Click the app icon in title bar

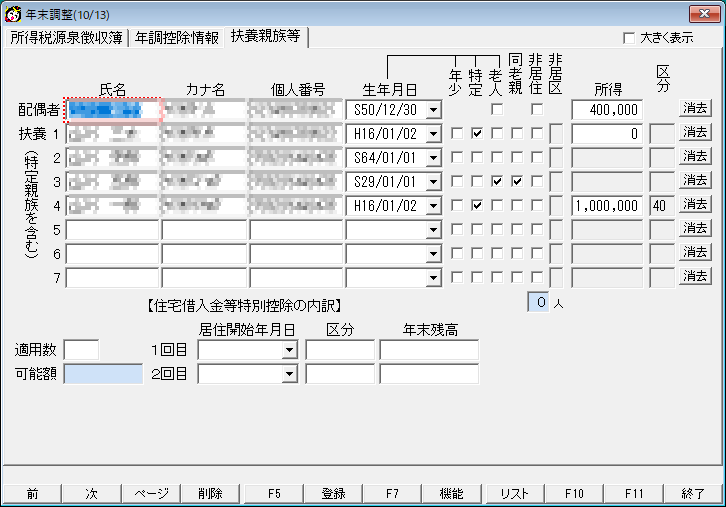tap(14, 13)
